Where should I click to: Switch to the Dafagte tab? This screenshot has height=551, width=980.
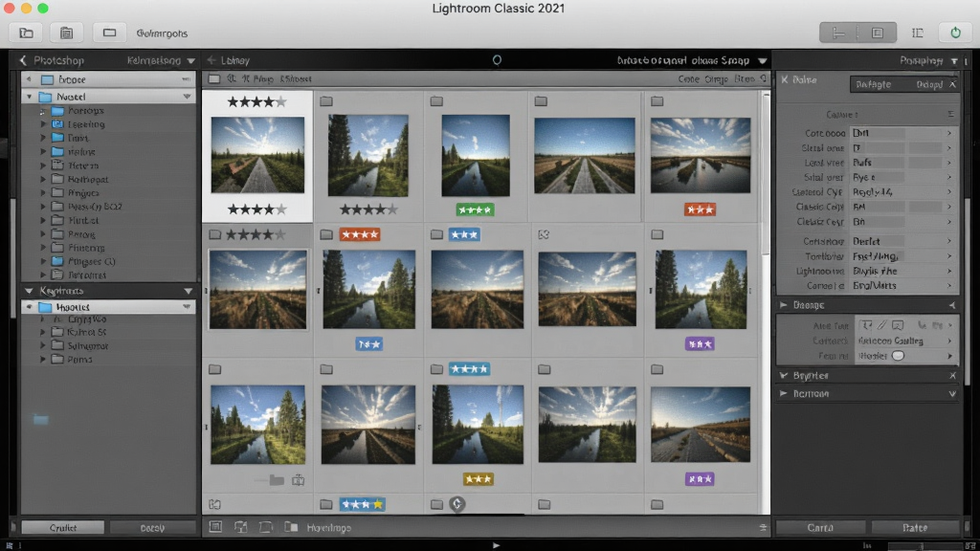tap(873, 84)
